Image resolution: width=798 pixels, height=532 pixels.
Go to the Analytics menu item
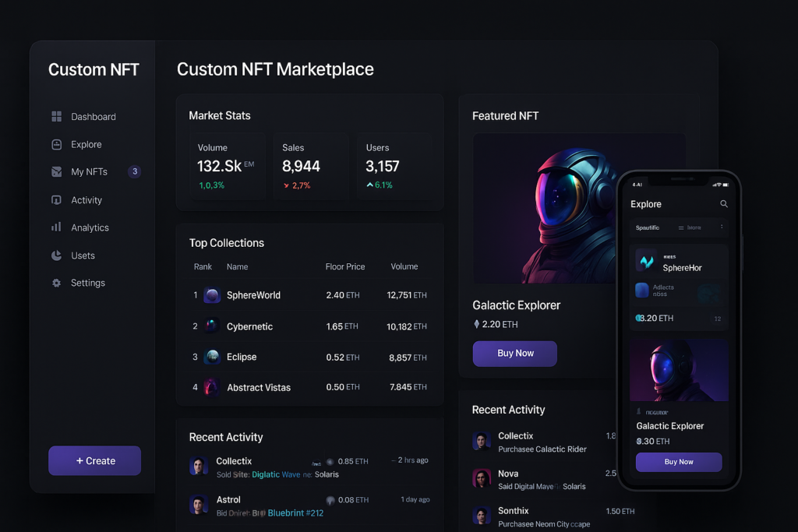90,227
